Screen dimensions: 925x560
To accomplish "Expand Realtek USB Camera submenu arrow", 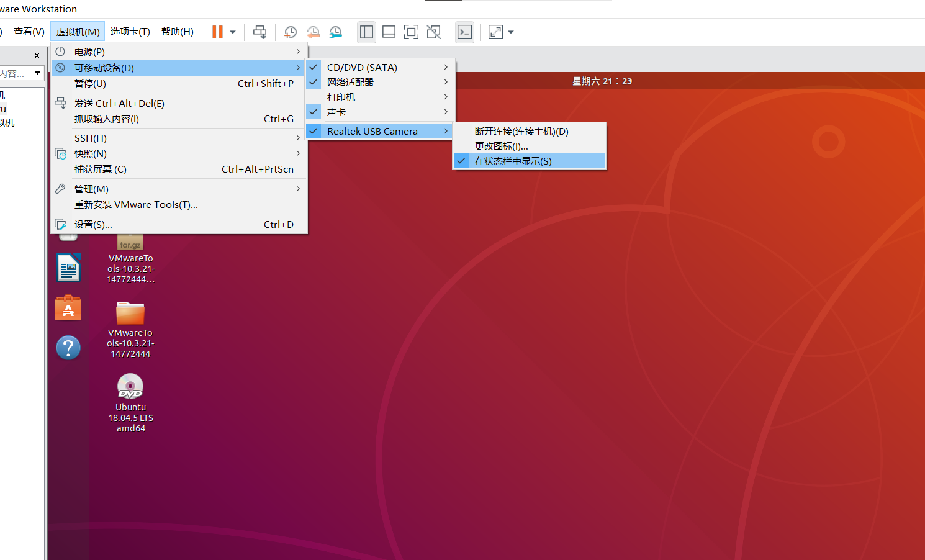I will [x=446, y=131].
